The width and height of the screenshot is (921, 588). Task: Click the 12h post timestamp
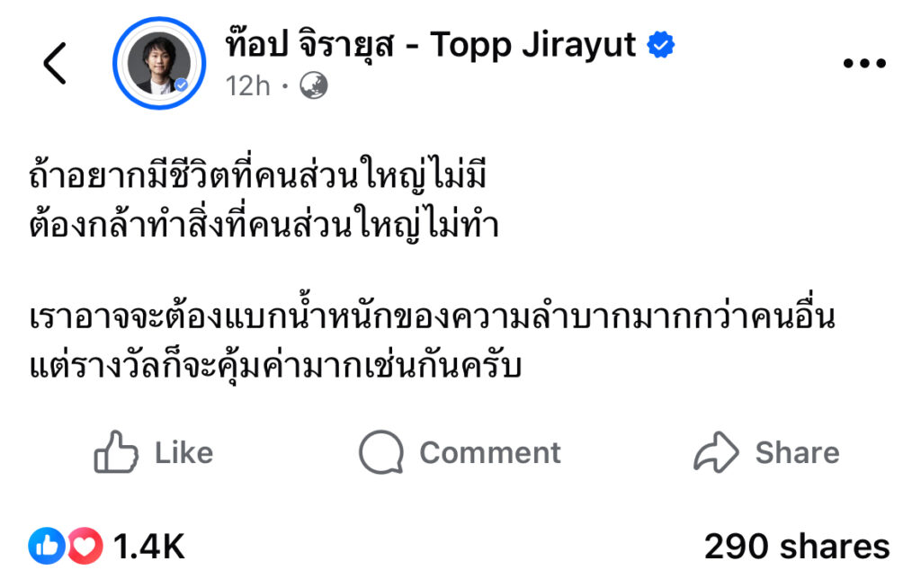(248, 86)
